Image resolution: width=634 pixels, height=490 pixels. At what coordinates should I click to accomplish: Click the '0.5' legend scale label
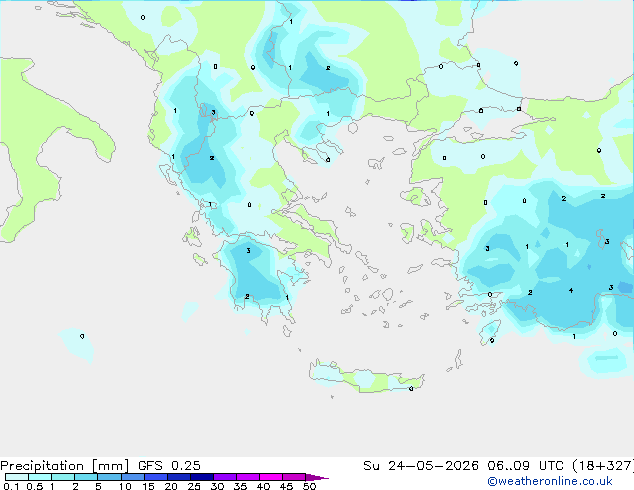(35, 486)
